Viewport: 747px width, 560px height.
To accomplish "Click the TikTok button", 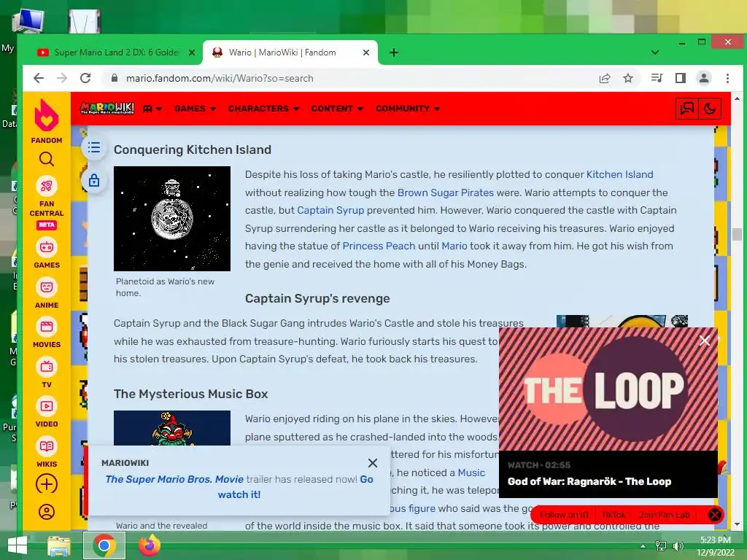I will 613,515.
